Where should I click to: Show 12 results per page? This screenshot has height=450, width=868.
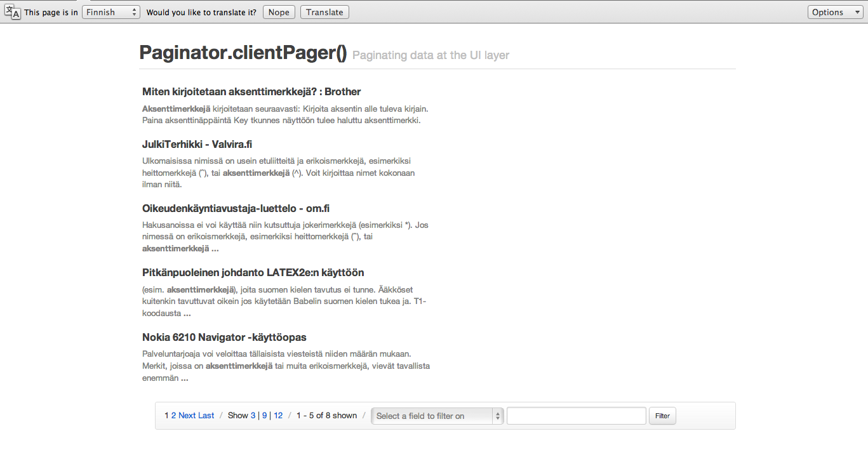tap(277, 415)
